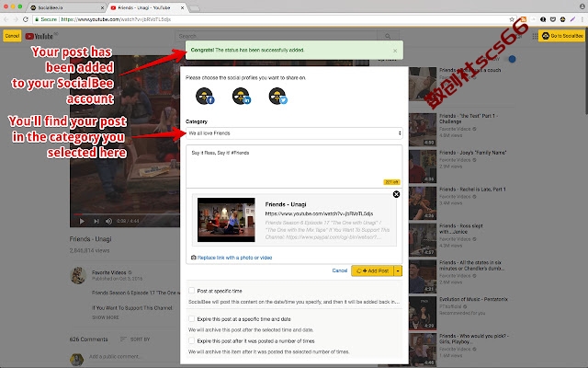Toggle the YouTube autoplay switch

(x=512, y=59)
